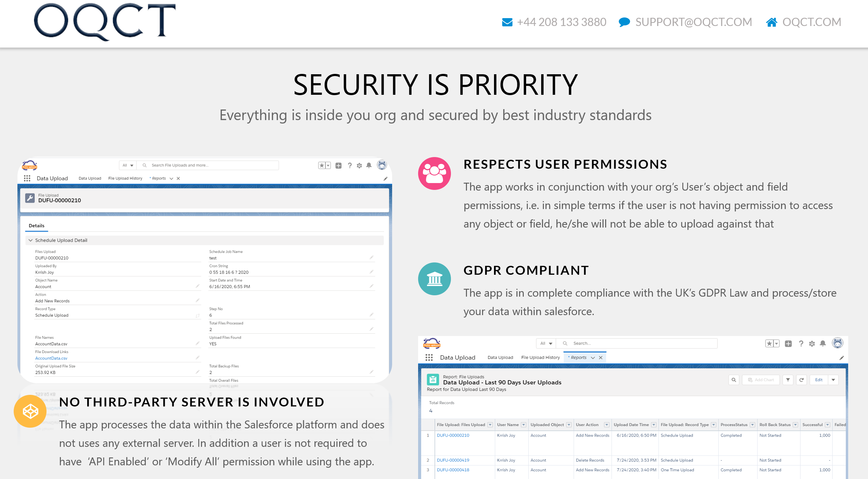Switch to File Upload History tab in report

click(x=540, y=358)
